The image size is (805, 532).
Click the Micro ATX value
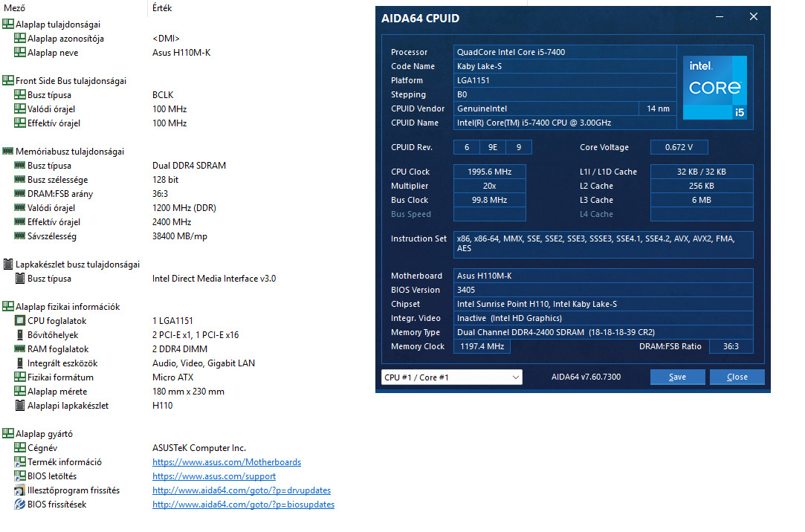click(172, 377)
